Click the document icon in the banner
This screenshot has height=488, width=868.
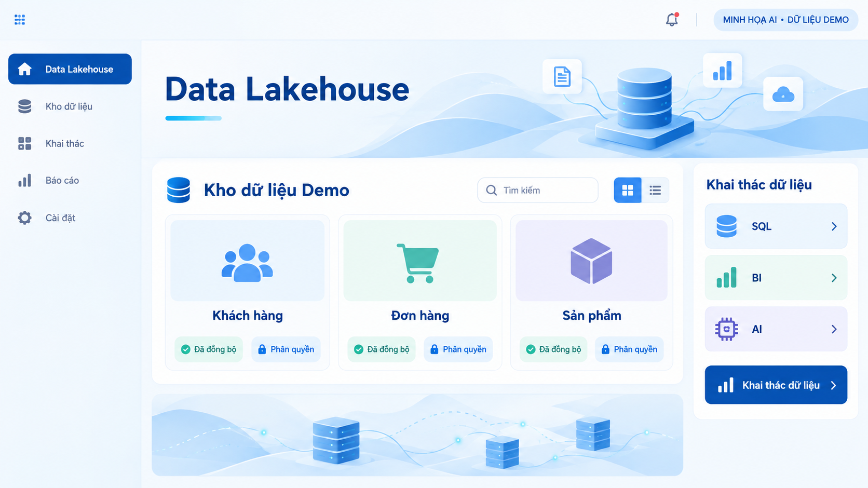(x=562, y=76)
